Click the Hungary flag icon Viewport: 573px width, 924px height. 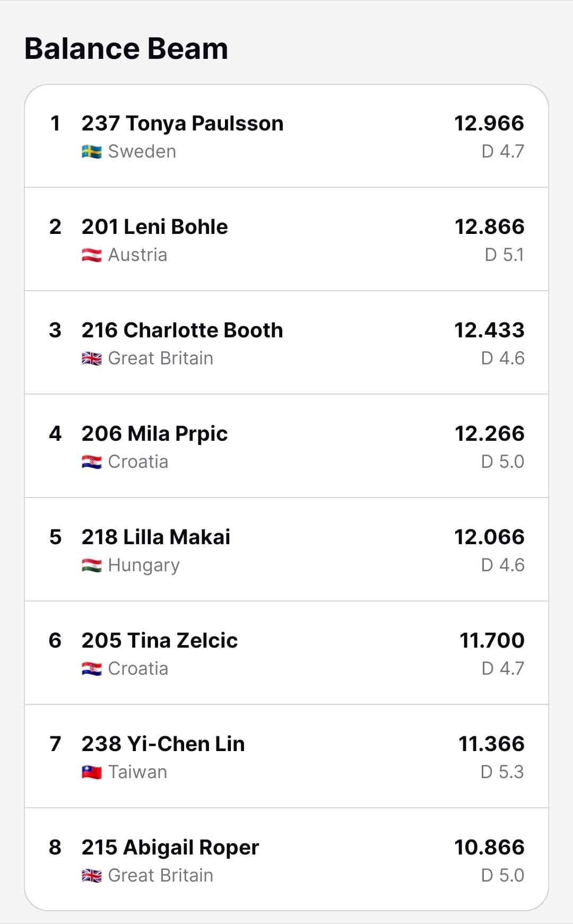click(92, 565)
